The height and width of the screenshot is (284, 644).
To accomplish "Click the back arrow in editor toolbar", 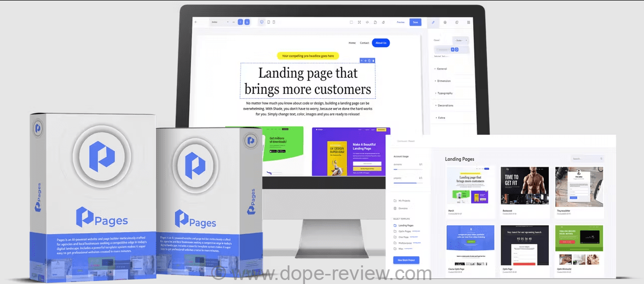I will coord(196,22).
